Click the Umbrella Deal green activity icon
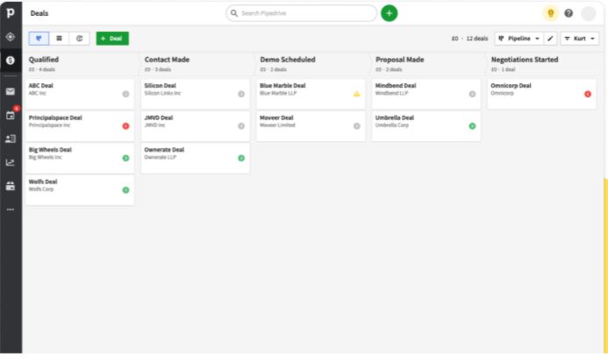The height and width of the screenshot is (364, 608). point(472,126)
